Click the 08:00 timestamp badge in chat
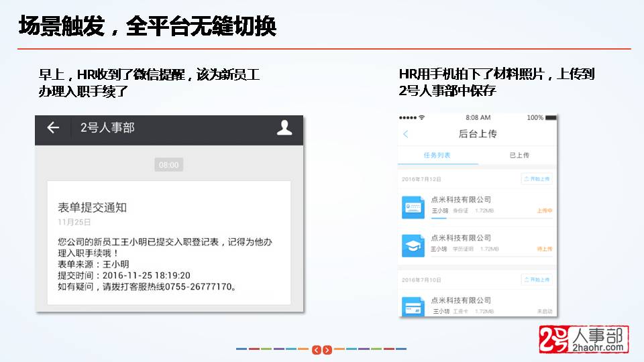Screen dimensions: 644x362 (x=168, y=165)
